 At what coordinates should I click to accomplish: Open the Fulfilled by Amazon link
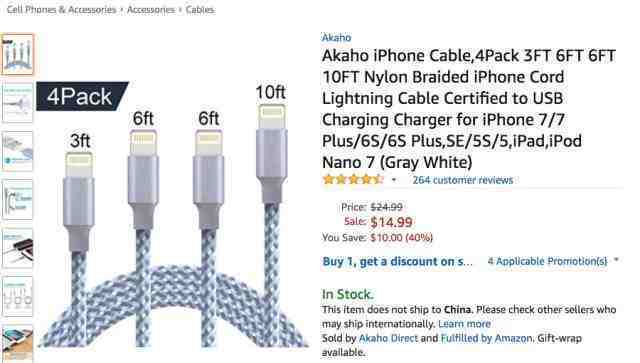(487, 338)
